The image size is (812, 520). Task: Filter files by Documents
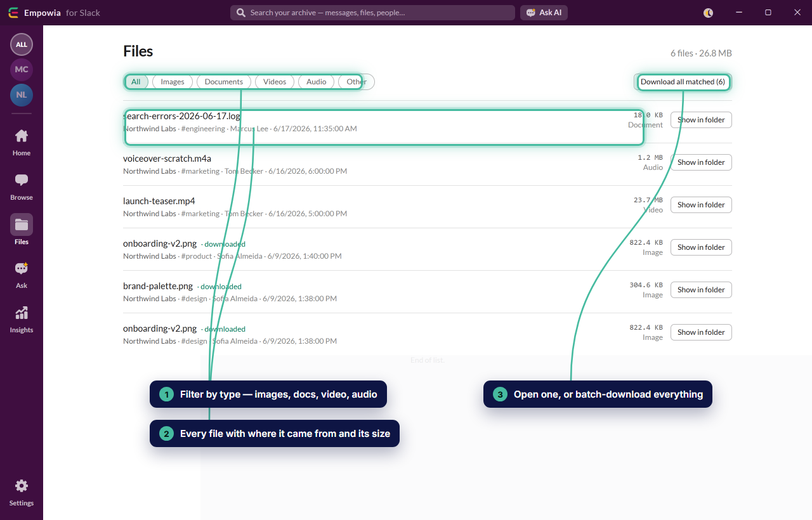tap(224, 82)
